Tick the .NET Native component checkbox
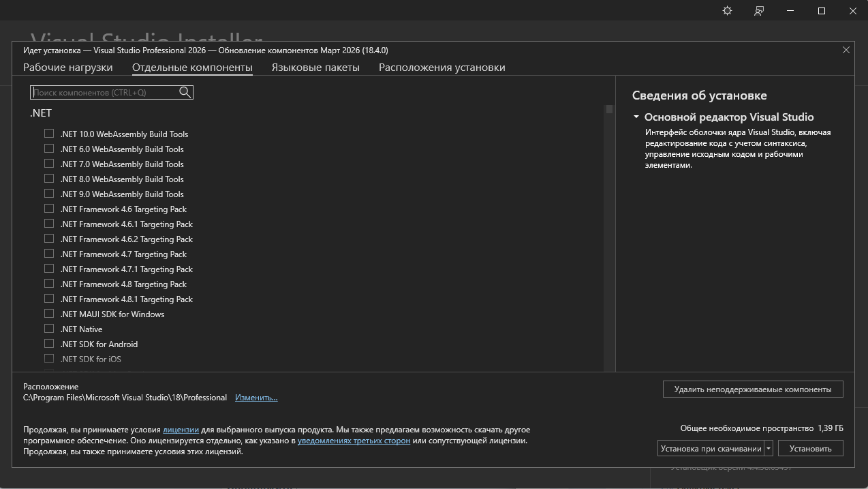Viewport: 868px width, 489px height. click(49, 329)
